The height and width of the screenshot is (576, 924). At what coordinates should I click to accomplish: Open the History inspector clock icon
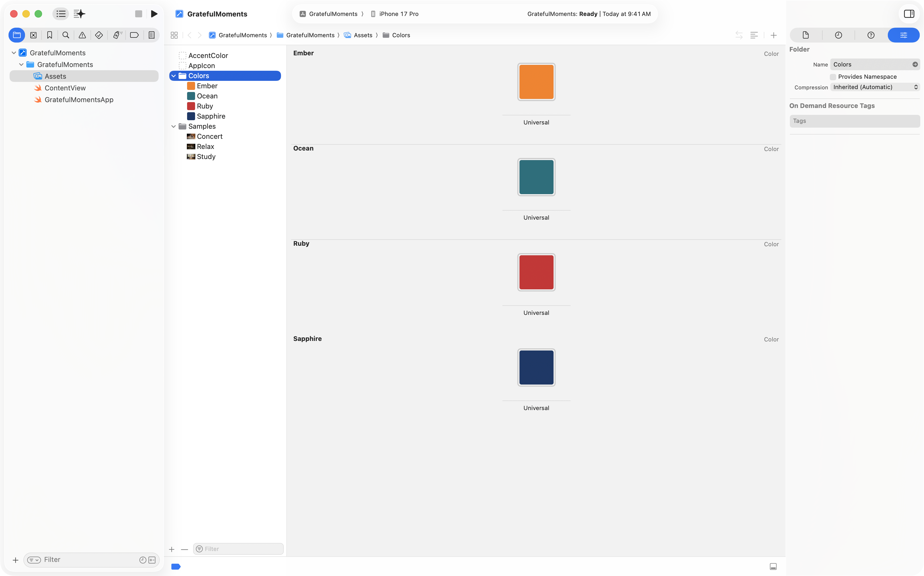838,35
